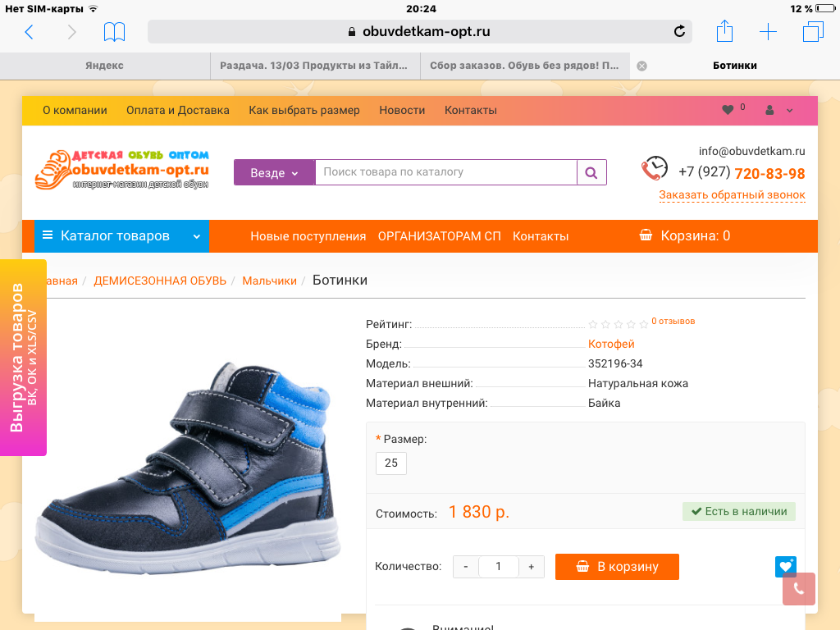Reload page using refresh icon
The image size is (840, 630).
(679, 32)
